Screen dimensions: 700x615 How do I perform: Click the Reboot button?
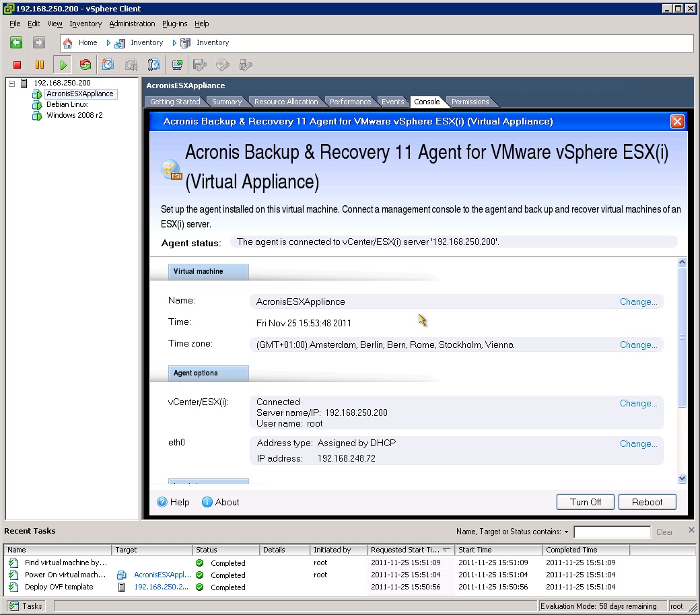coord(647,502)
